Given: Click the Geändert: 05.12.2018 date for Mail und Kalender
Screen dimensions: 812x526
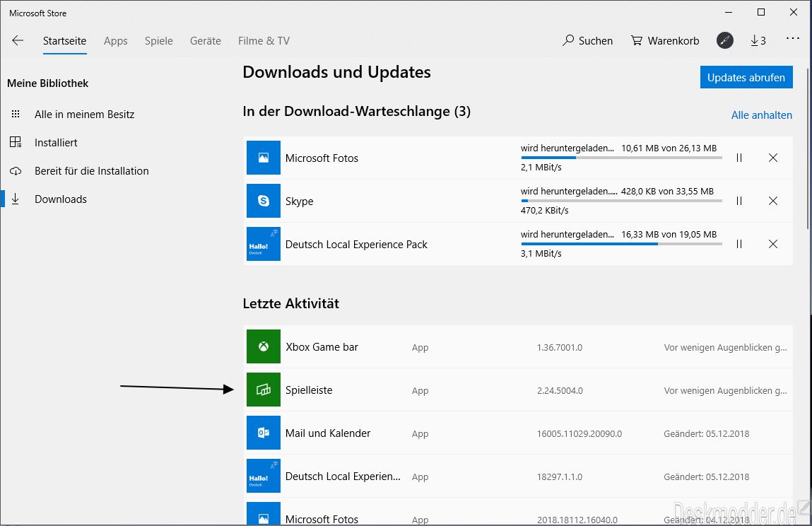Looking at the screenshot, I should pos(707,433).
